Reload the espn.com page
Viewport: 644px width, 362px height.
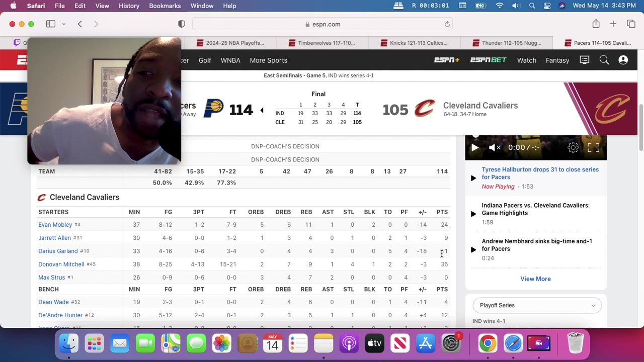click(447, 24)
